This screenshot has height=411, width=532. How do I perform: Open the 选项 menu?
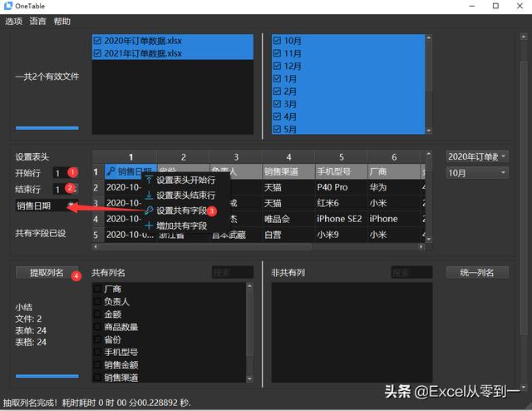coord(13,21)
